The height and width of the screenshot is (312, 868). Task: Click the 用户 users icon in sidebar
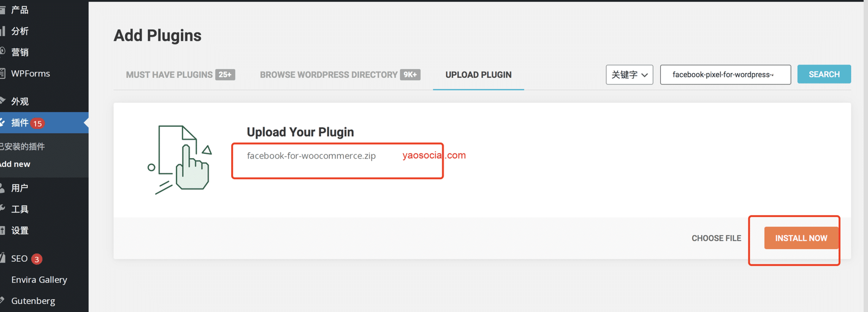click(x=2, y=188)
